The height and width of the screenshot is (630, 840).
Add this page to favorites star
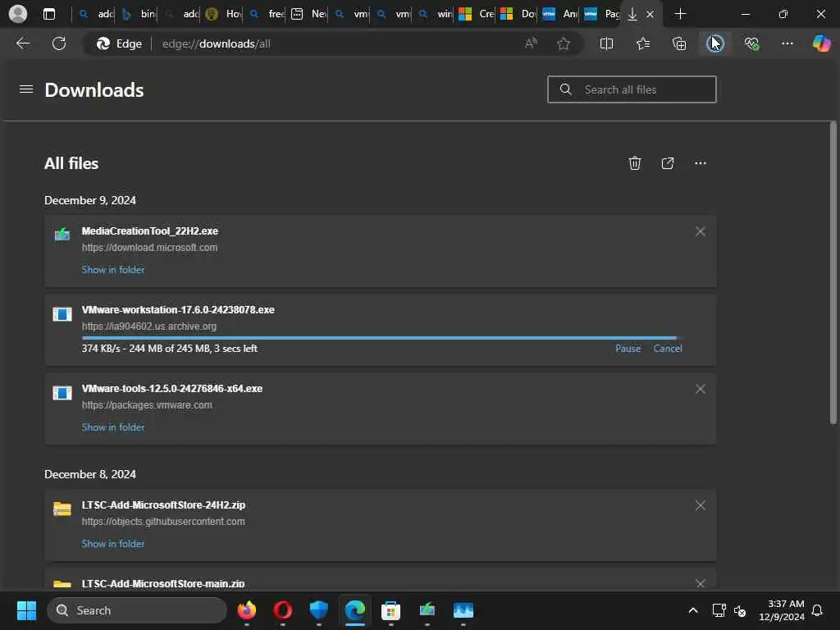pyautogui.click(x=563, y=43)
